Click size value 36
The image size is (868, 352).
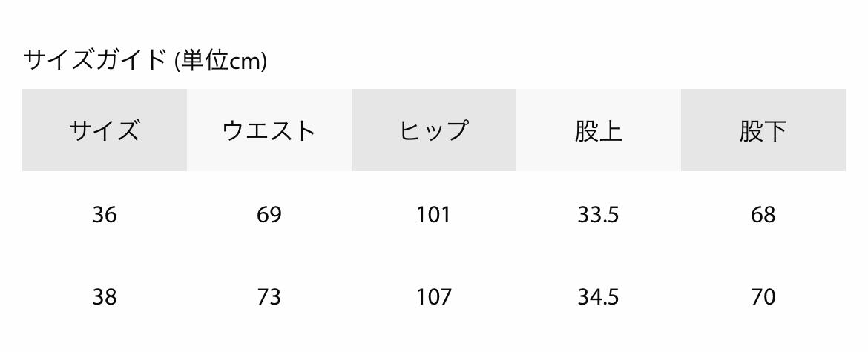[105, 215]
